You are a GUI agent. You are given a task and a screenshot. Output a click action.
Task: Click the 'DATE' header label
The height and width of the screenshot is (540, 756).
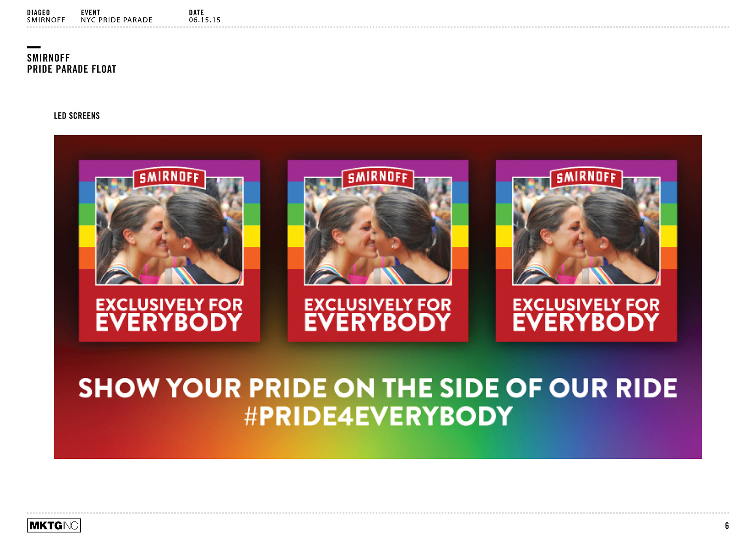tap(196, 13)
